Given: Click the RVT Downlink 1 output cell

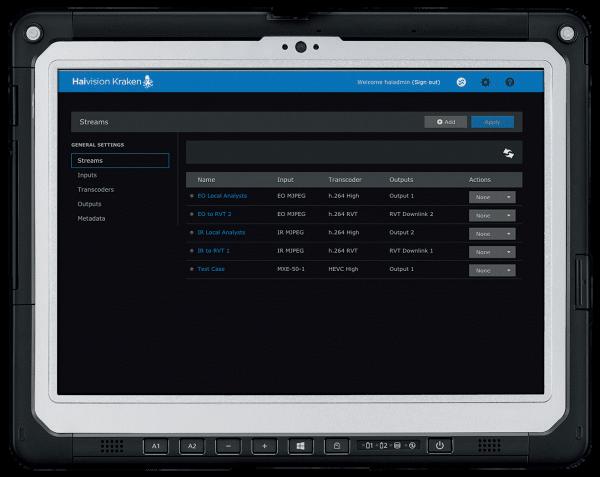Looking at the screenshot, I should click(411, 251).
